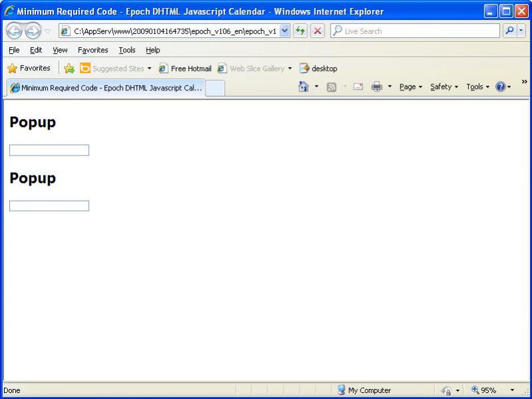Click the Home icon in command bar
Image resolution: width=532 pixels, height=399 pixels.
coord(303,87)
